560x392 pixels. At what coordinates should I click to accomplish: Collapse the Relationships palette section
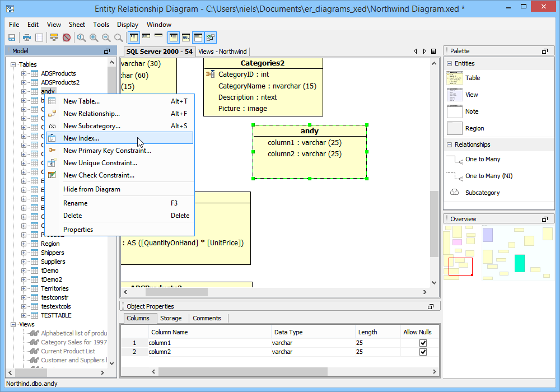[449, 144]
